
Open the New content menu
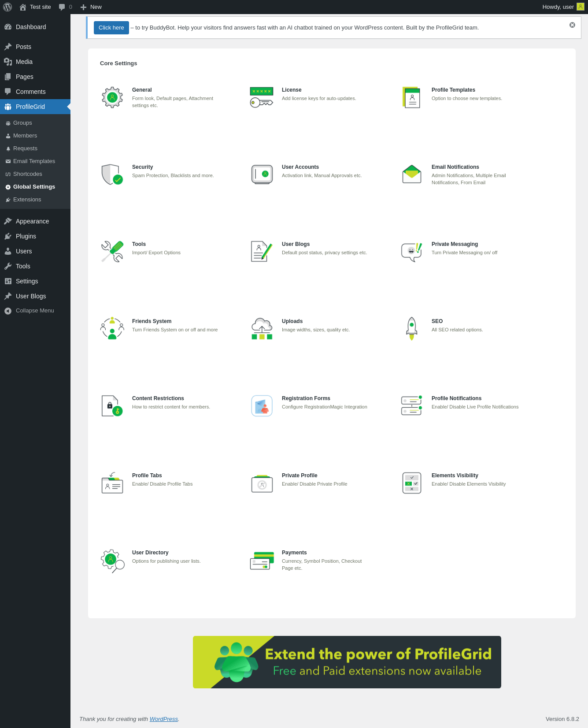click(91, 7)
